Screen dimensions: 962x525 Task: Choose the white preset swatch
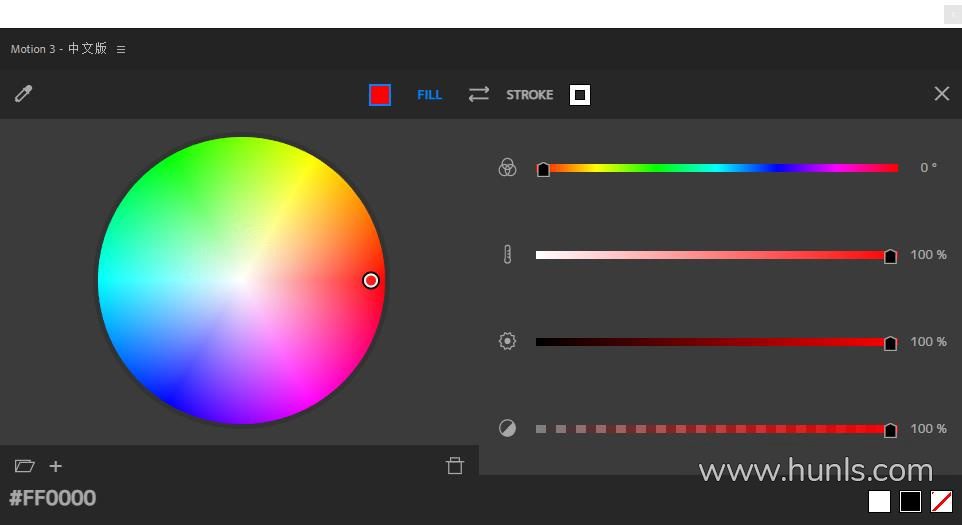pyautogui.click(x=879, y=501)
